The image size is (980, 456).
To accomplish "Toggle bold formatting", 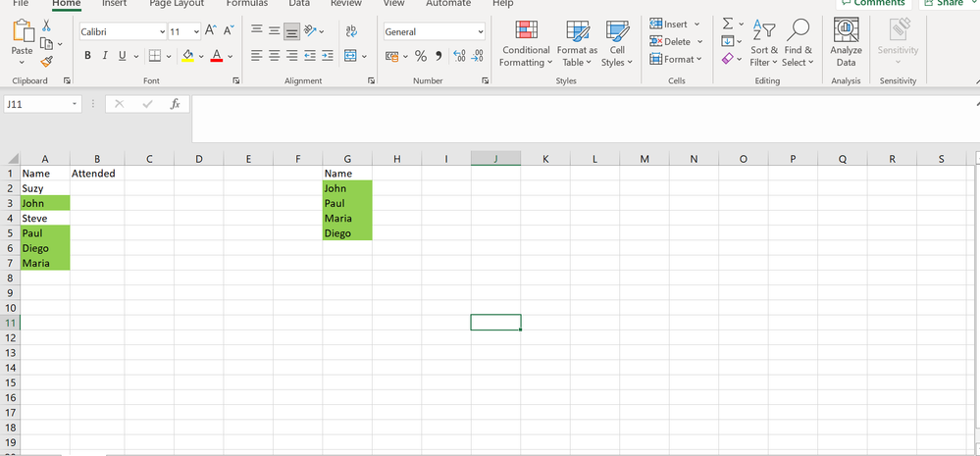I will pos(87,56).
